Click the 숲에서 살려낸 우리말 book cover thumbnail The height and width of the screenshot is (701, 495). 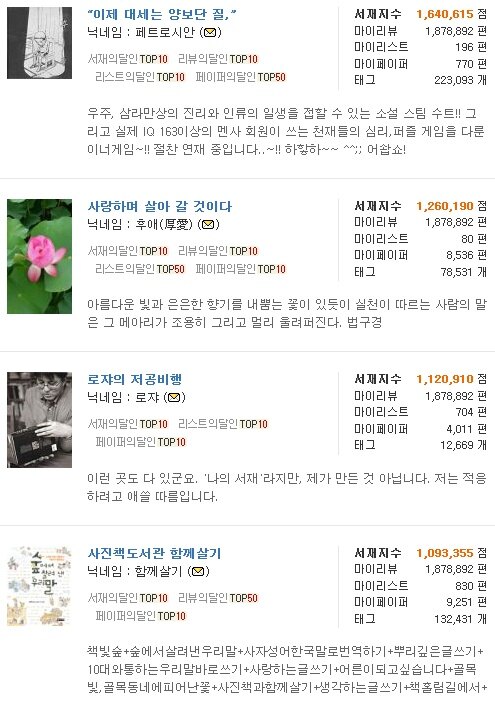[x=39, y=586]
